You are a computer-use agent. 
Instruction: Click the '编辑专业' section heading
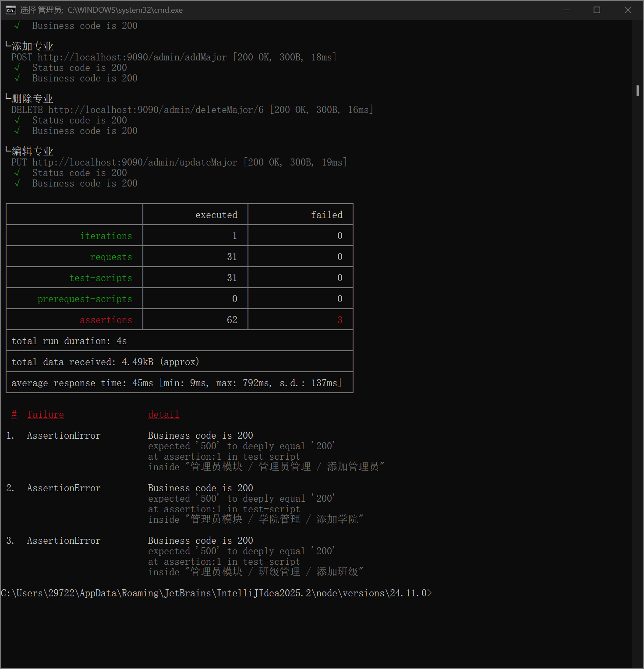click(32, 151)
